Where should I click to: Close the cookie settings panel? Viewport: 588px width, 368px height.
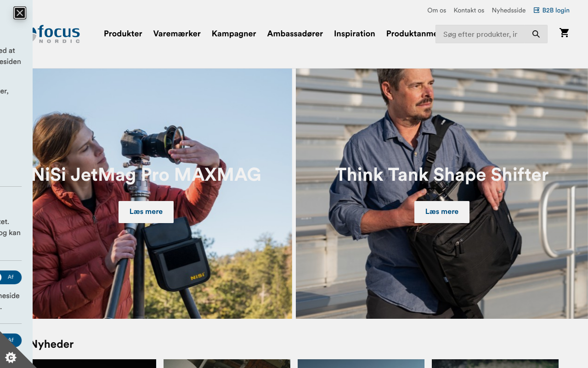tap(20, 13)
